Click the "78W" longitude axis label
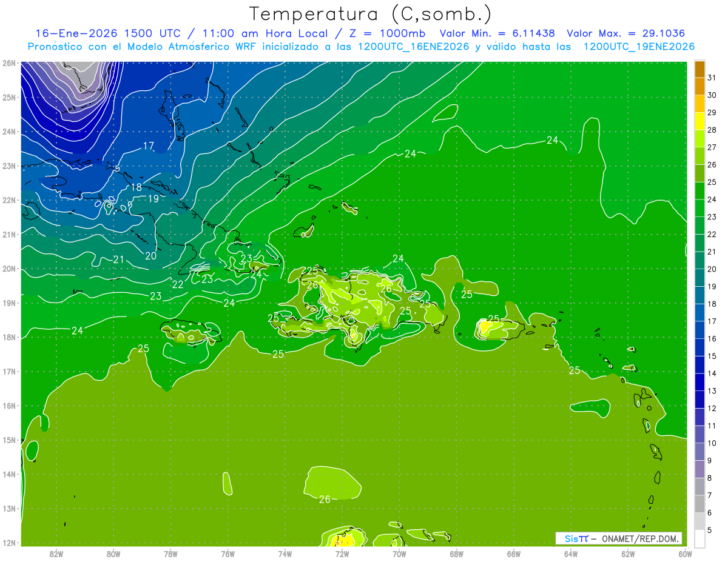The height and width of the screenshot is (562, 728). (x=170, y=554)
